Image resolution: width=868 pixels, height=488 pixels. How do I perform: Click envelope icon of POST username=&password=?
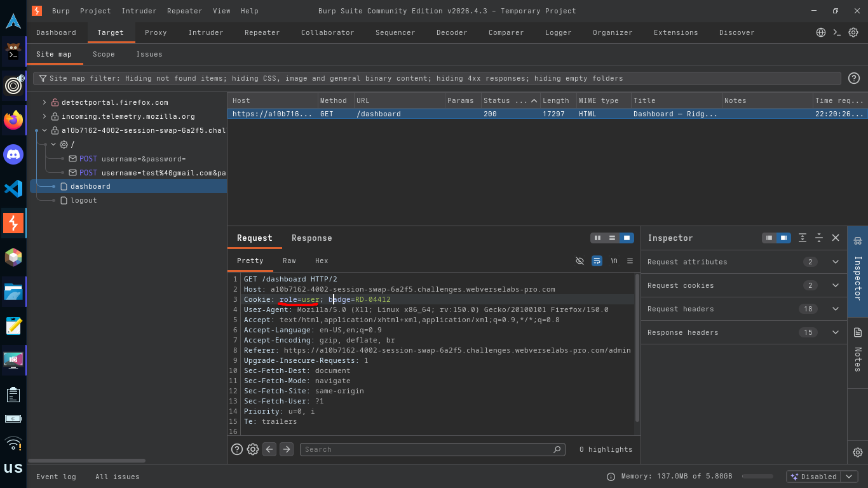(x=72, y=159)
